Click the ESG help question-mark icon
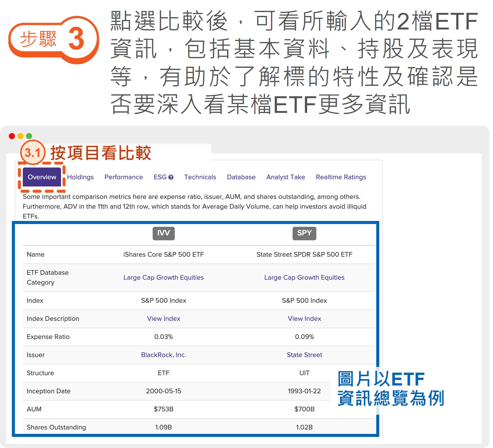The width and height of the screenshot is (493, 448). [x=171, y=177]
